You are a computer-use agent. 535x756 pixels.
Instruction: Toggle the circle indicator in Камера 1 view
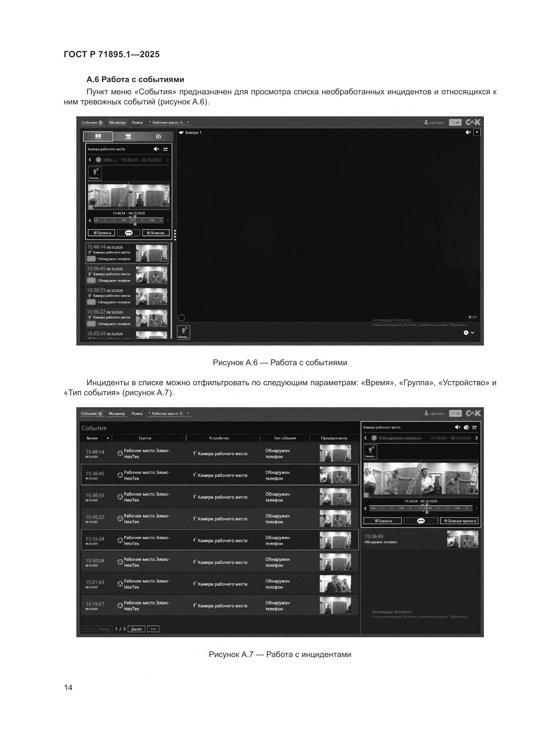coord(181,318)
